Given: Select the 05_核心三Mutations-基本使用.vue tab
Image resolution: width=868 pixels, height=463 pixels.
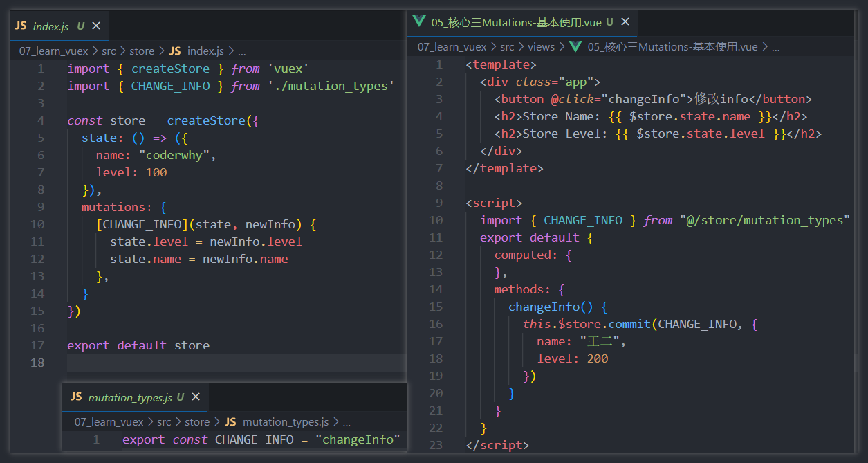Looking at the screenshot, I should [x=522, y=22].
